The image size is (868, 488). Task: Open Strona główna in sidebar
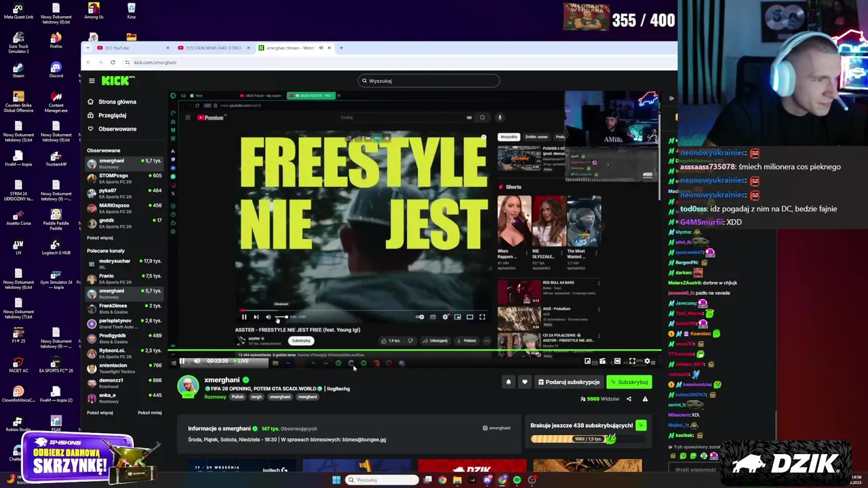(x=112, y=102)
